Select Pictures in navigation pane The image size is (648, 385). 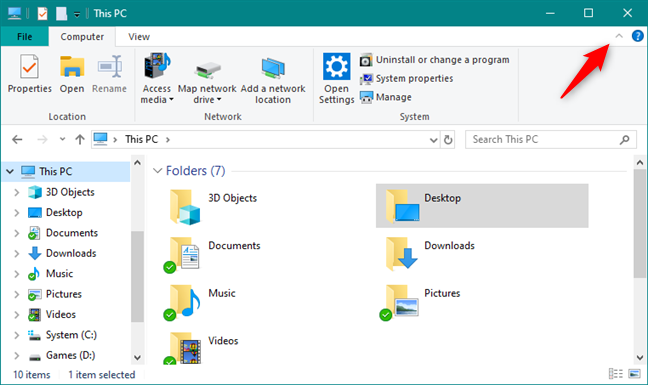point(64,294)
